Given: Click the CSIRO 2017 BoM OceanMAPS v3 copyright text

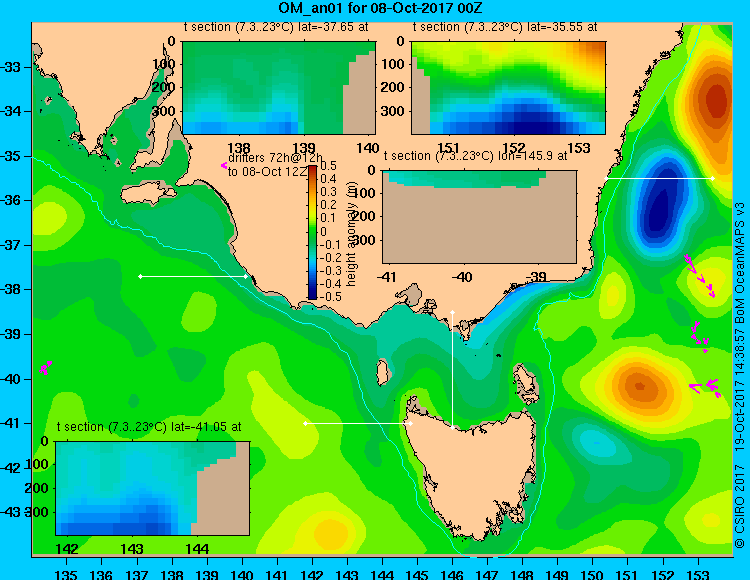Looking at the screenshot, I should (x=739, y=375).
